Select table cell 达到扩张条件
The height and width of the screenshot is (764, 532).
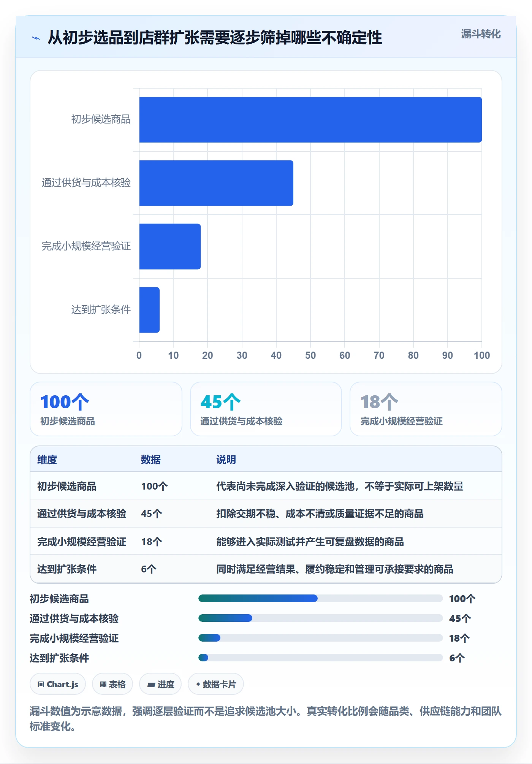67,569
